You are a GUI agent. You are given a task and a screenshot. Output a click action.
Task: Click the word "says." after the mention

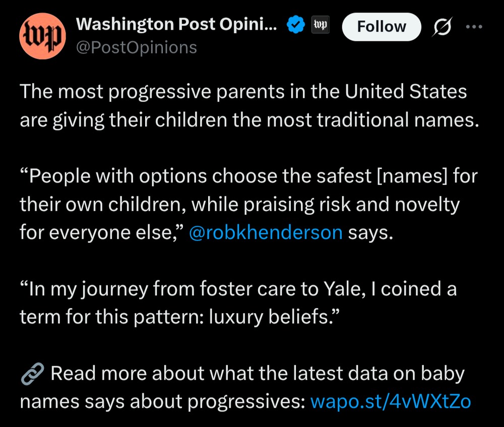370,233
